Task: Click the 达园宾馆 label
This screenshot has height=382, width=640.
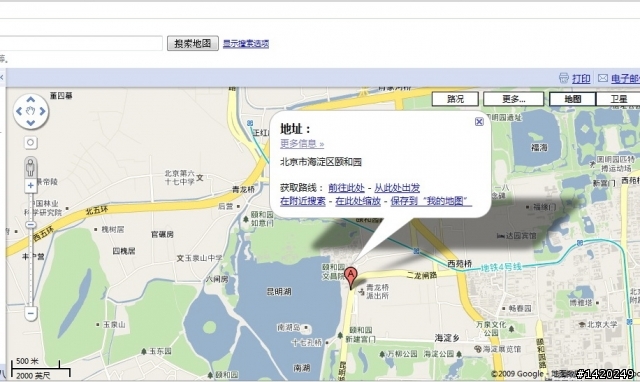Action: point(521,235)
